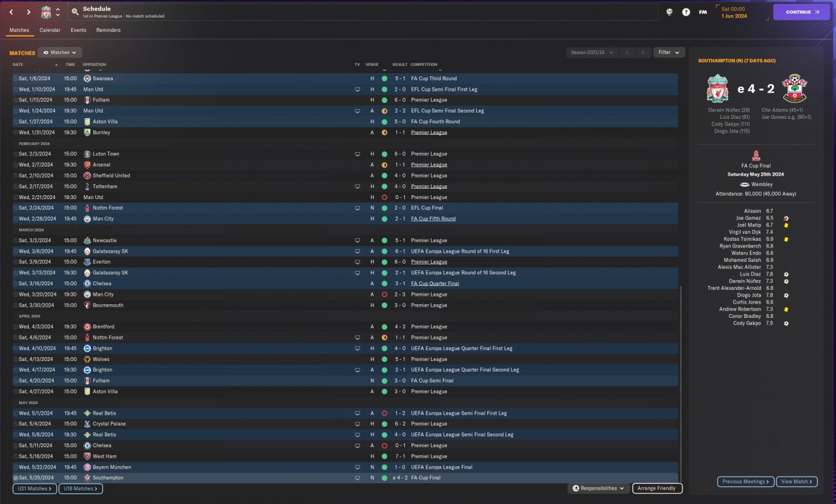Click the Competition column header
836x504 pixels.
tap(424, 65)
